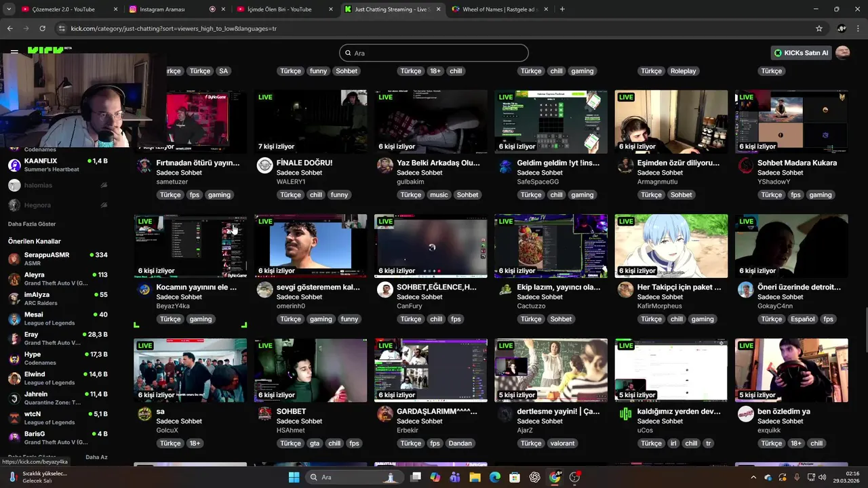Go back with the browser back arrow

[x=9, y=28]
